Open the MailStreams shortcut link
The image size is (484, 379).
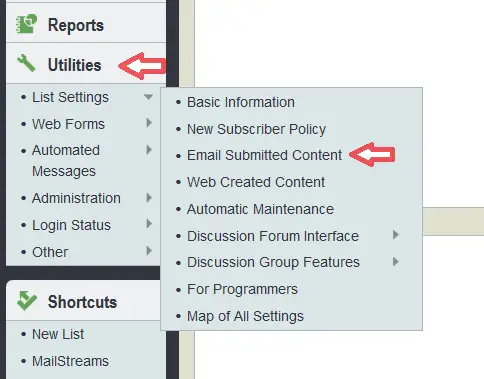coord(70,361)
